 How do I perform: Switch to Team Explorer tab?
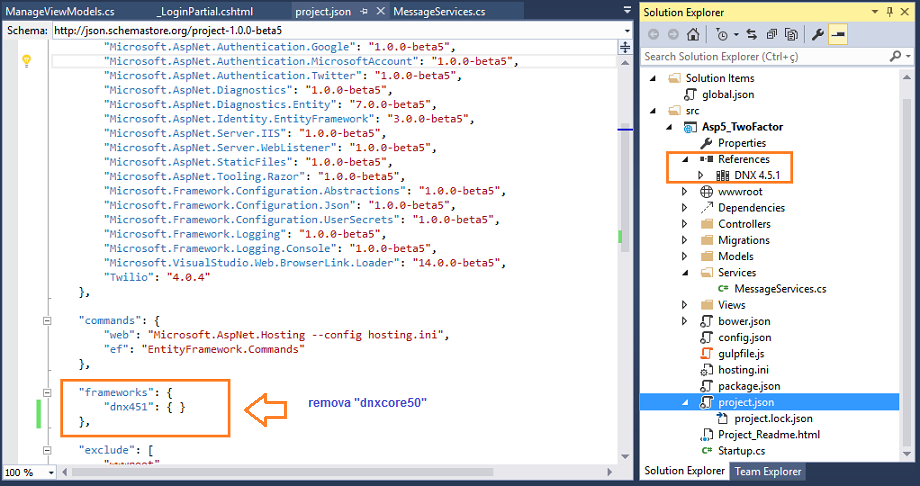(767, 471)
